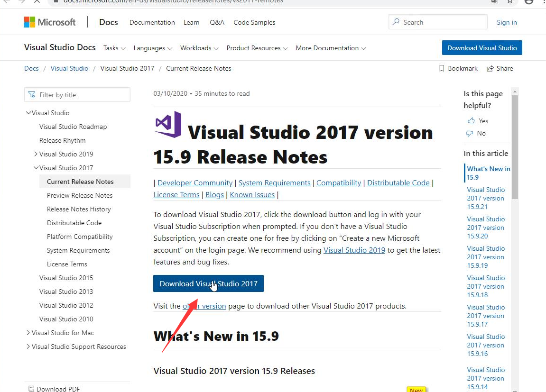Select Visual Studio 2012 in the sidebar
This screenshot has height=392, width=546.
[x=66, y=305]
